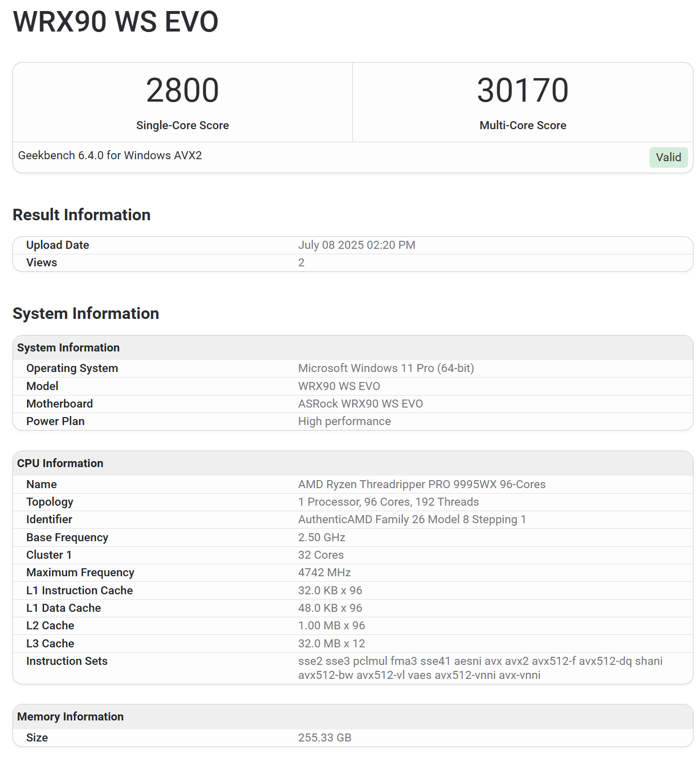Click the L3 Cache row label
Viewport: 700px width, 758px height.
coord(50,643)
